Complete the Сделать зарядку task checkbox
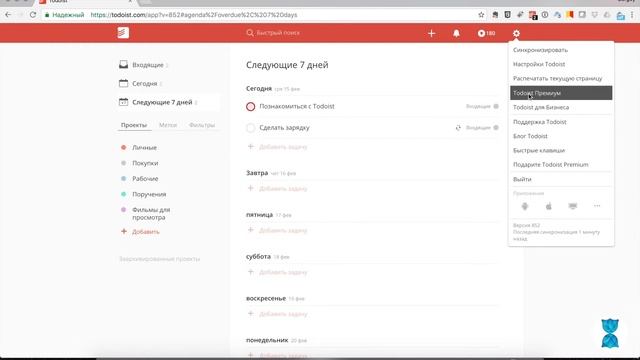Image resolution: width=640 pixels, height=360 pixels. (251, 128)
